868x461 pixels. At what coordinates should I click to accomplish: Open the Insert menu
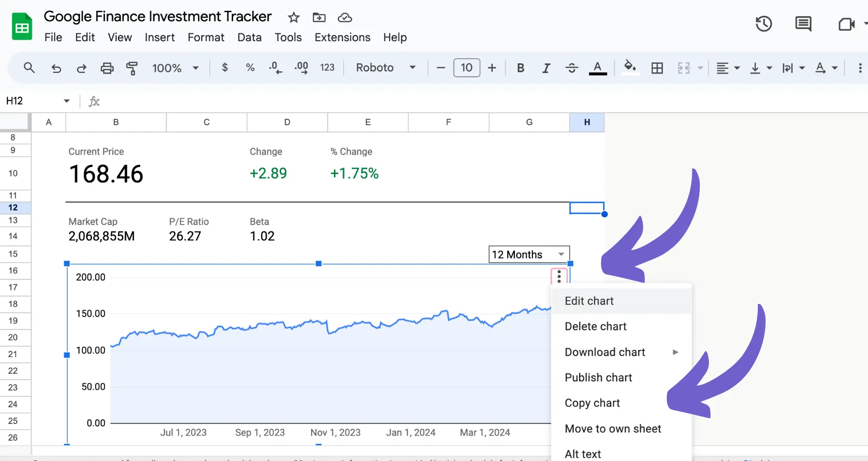click(x=160, y=37)
